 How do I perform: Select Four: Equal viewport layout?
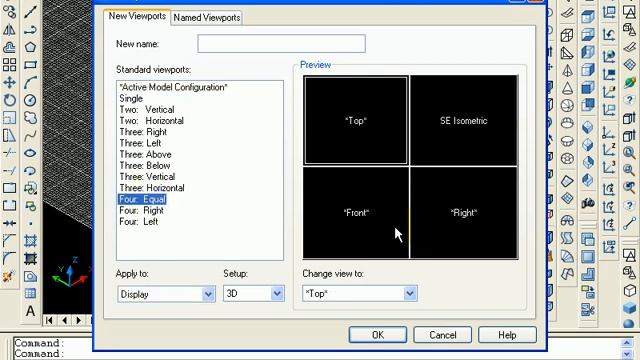(x=142, y=199)
